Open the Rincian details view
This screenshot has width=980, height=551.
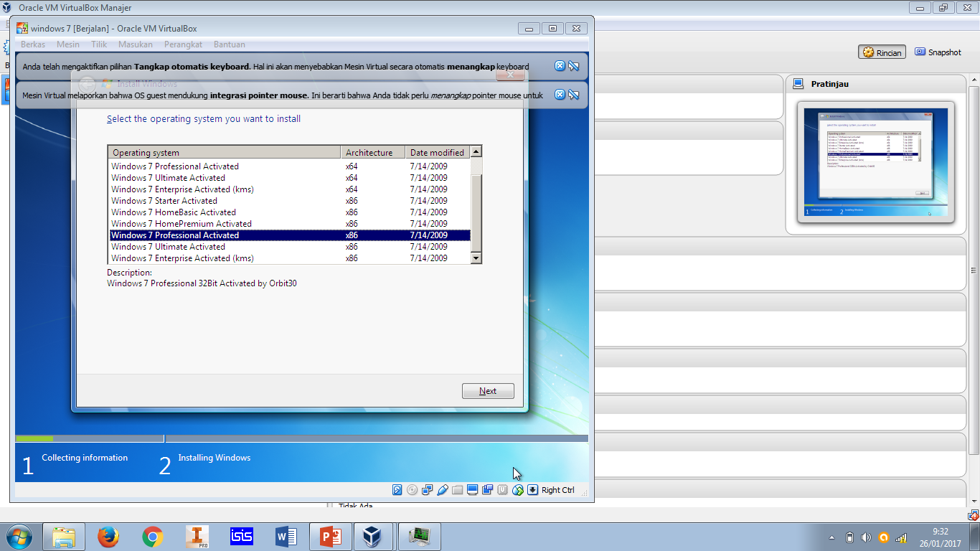(882, 52)
